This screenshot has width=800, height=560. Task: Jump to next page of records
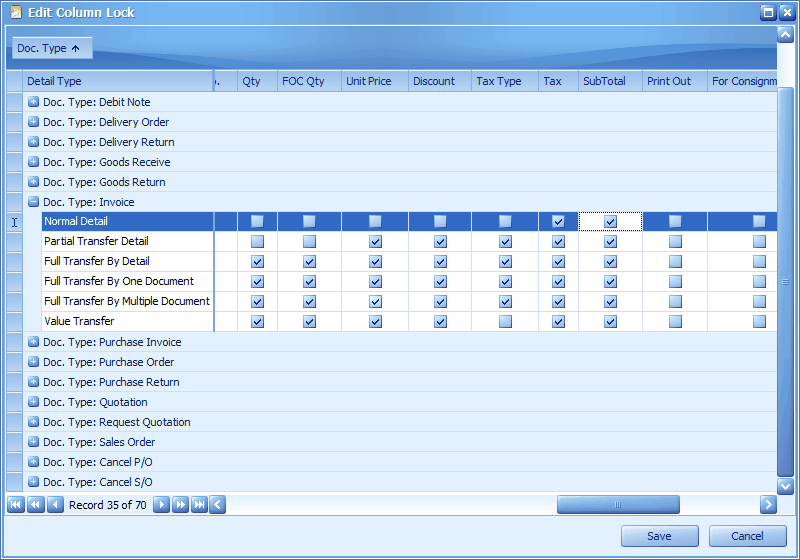coord(180,505)
